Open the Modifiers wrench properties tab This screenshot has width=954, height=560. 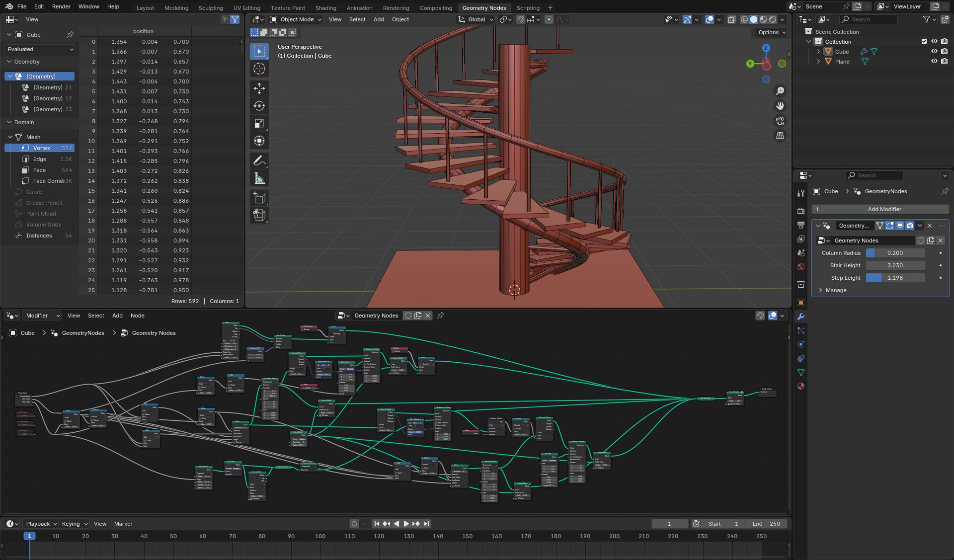coord(801,317)
